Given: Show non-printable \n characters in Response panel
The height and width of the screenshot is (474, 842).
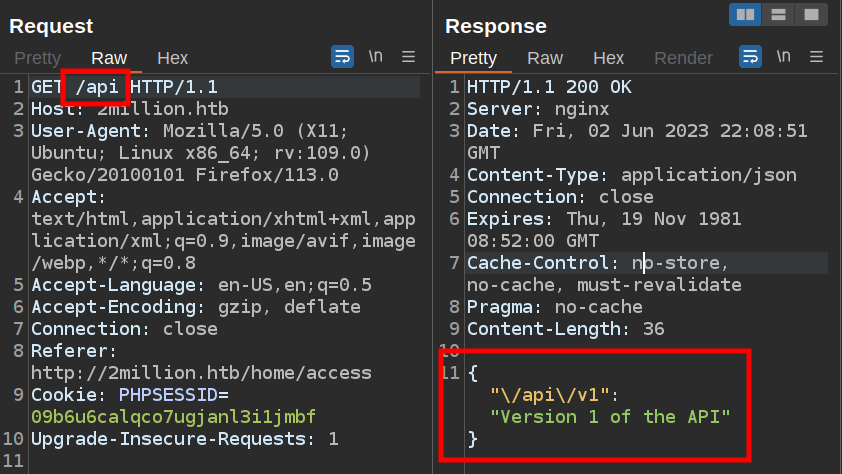Looking at the screenshot, I should pos(783,57).
